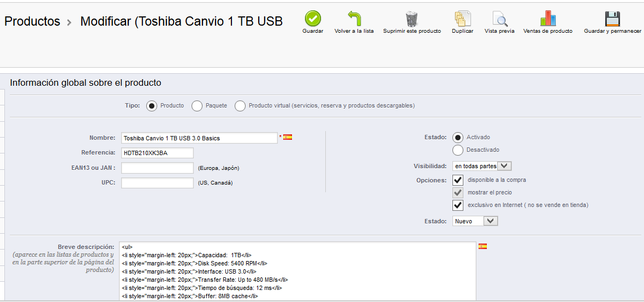Image resolution: width=644 pixels, height=302 pixels.
Task: Click the Duplicar documents icon
Action: click(x=462, y=19)
